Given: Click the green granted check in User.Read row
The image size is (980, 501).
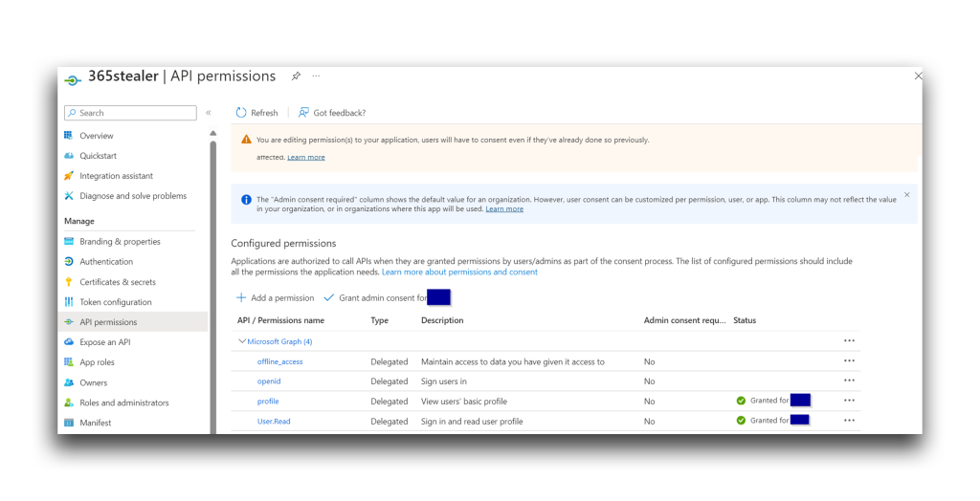Looking at the screenshot, I should (x=741, y=421).
